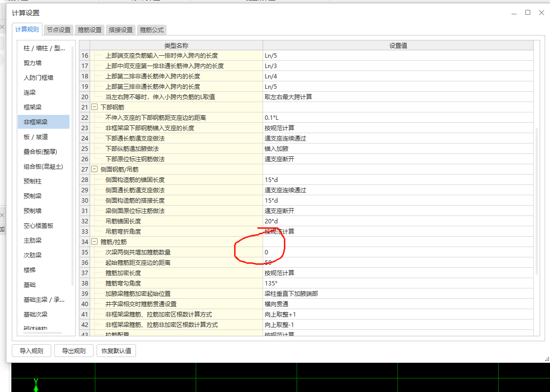Select 基础主梁 / 承... in the list
Screen dimensions: 550x392
(44, 299)
